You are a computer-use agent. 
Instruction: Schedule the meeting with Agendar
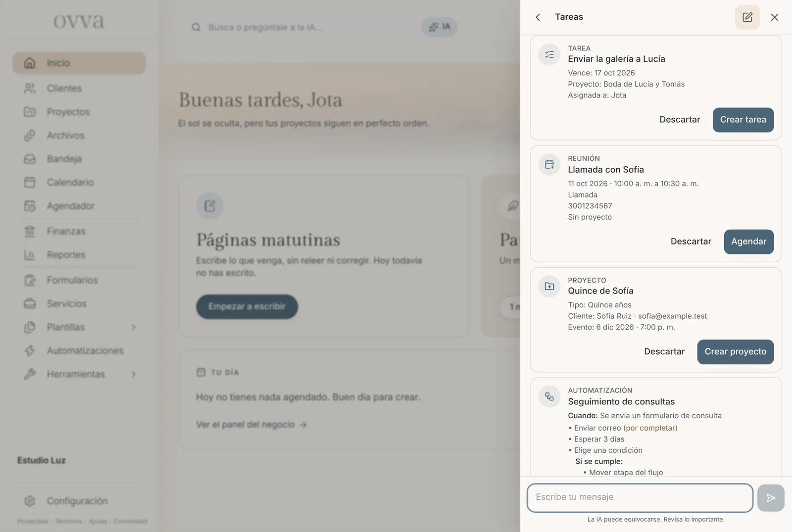coord(748,242)
